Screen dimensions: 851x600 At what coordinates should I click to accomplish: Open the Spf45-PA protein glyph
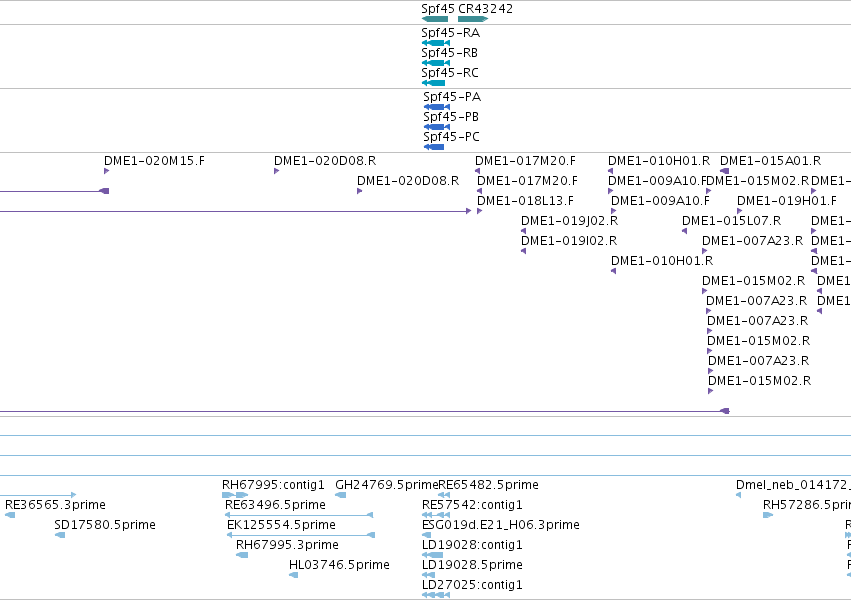point(437,107)
